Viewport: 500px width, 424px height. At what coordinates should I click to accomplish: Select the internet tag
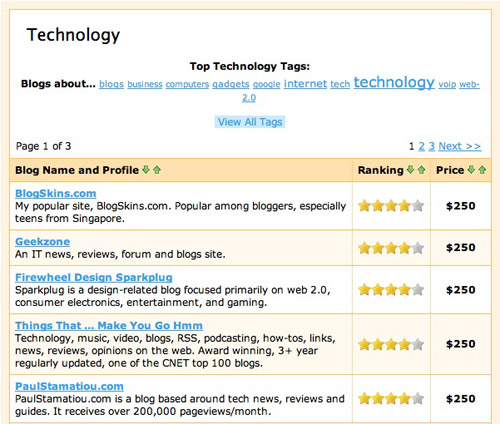(x=305, y=83)
